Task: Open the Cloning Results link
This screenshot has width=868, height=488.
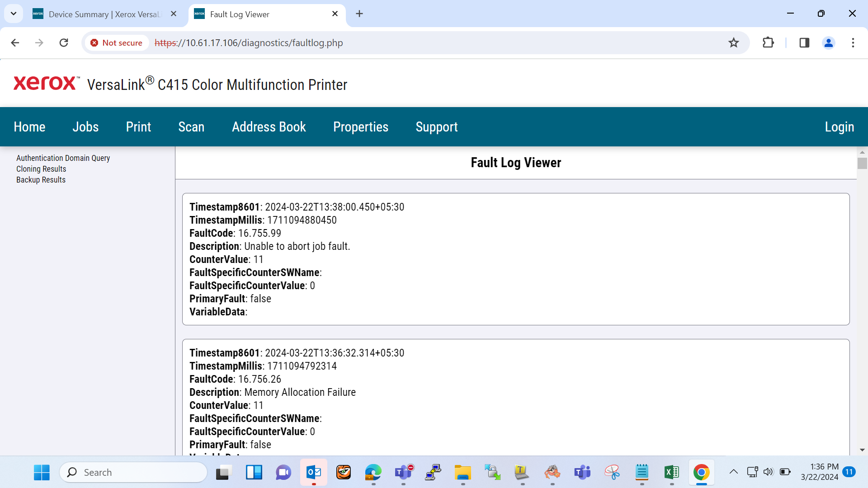Action: click(x=41, y=169)
